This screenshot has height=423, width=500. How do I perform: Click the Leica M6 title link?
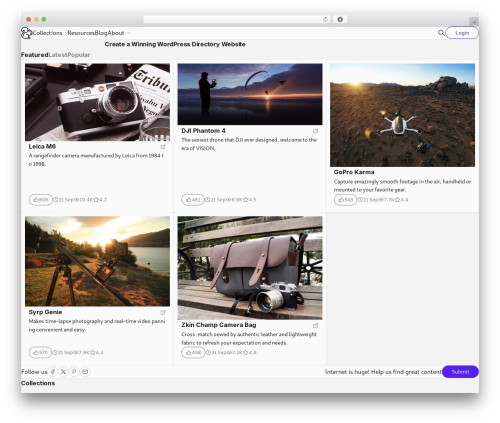pyautogui.click(x=42, y=146)
